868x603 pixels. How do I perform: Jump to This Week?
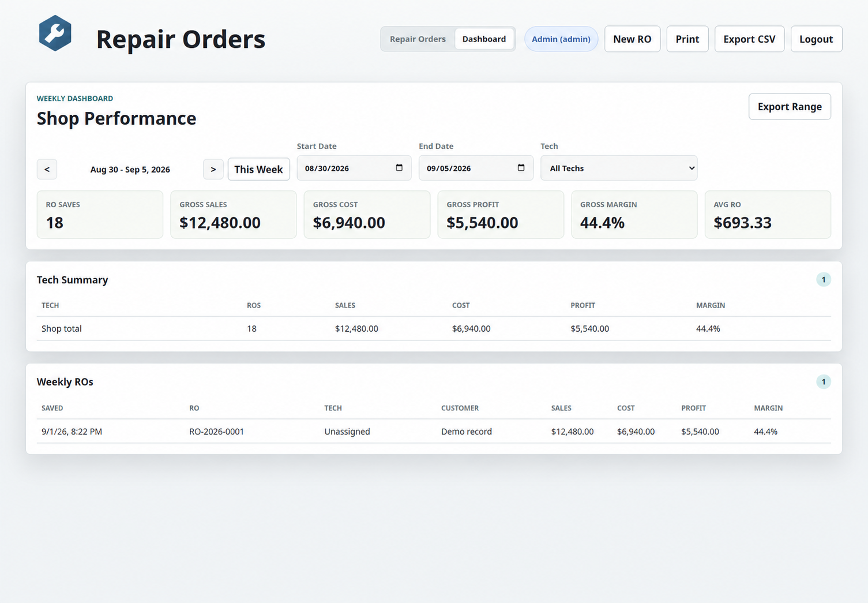tap(258, 169)
